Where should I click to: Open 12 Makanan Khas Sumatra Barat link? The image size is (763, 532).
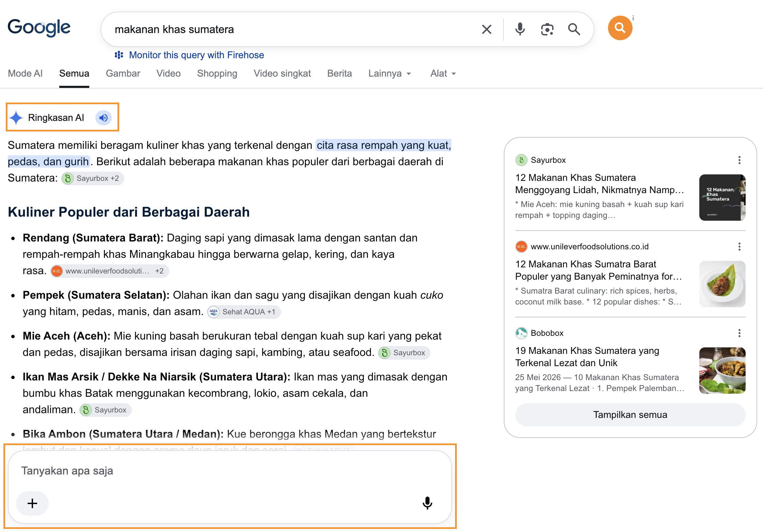click(599, 270)
